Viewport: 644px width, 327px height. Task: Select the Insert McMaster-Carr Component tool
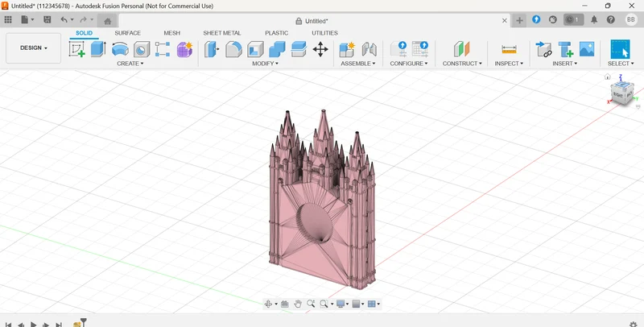click(x=566, y=49)
